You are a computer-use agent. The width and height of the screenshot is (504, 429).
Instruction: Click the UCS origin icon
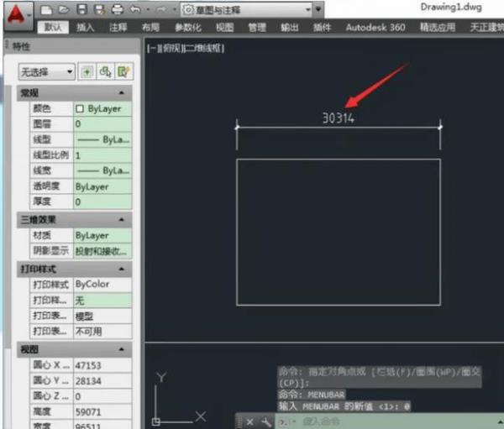point(156,421)
